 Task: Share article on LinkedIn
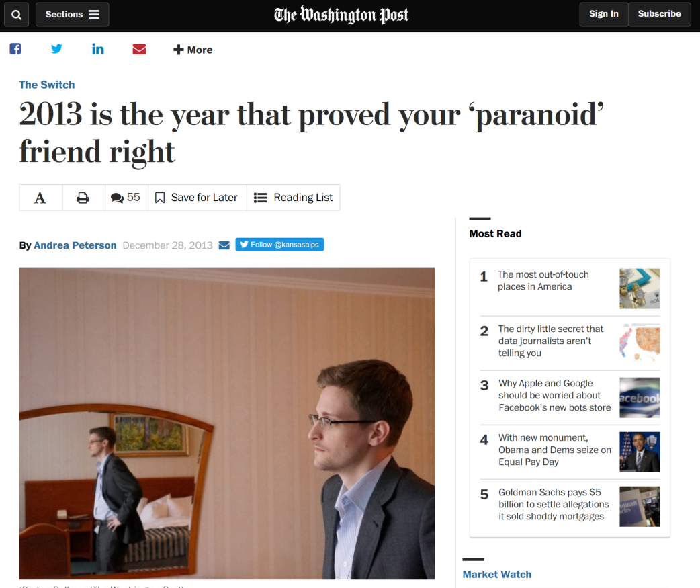(x=98, y=49)
